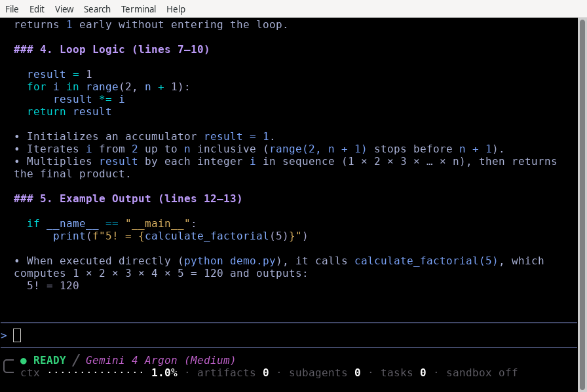This screenshot has height=392, width=587.
Task: Click the bullet starting 'Multiplies result by each'
Action: coord(285,168)
